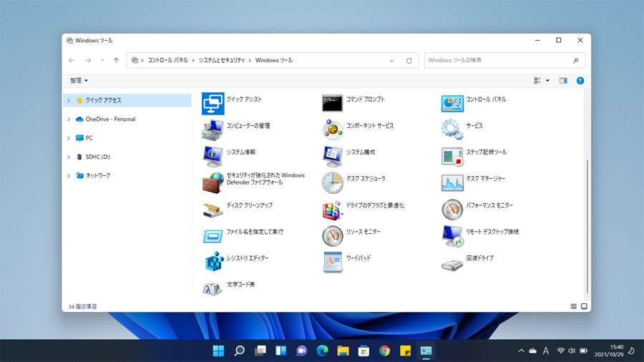Open the システム情報 icon
This screenshot has height=362, width=644.
213,157
